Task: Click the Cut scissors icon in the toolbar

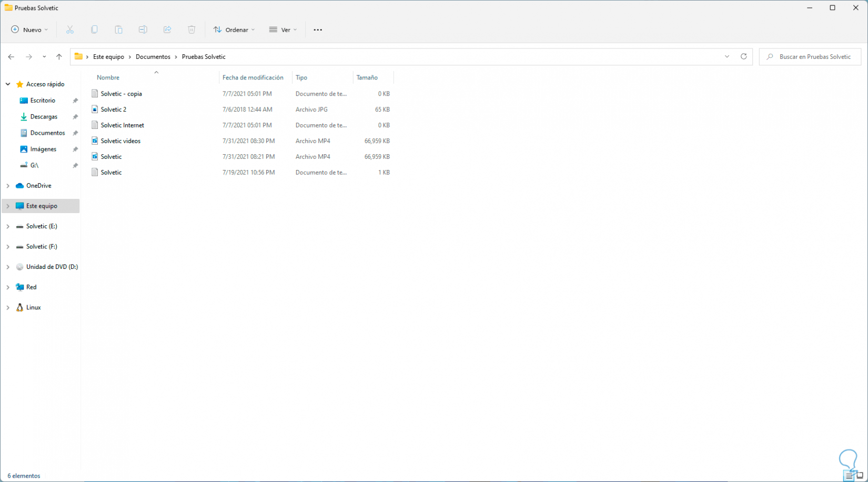Action: pos(70,30)
